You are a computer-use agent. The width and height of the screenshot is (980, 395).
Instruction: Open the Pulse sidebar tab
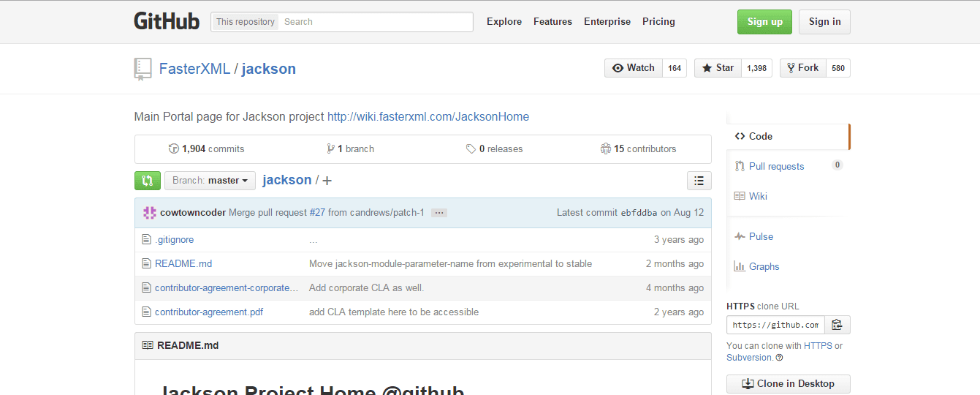788,236
